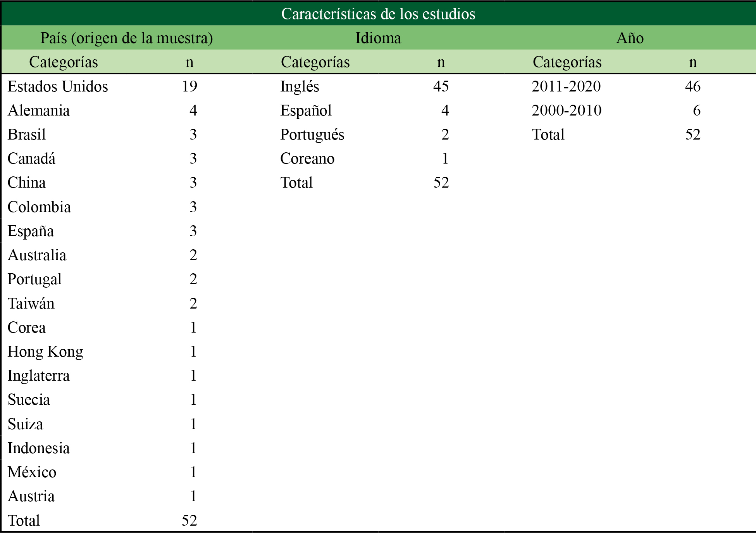
Task: Click the "Idioma" column group header
Action: 378,38
